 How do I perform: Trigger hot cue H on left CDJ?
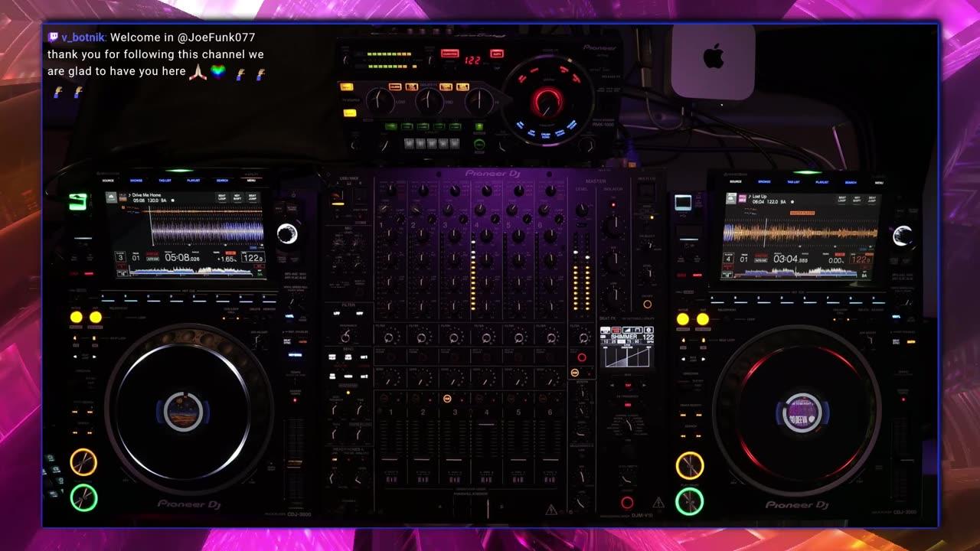(x=269, y=298)
